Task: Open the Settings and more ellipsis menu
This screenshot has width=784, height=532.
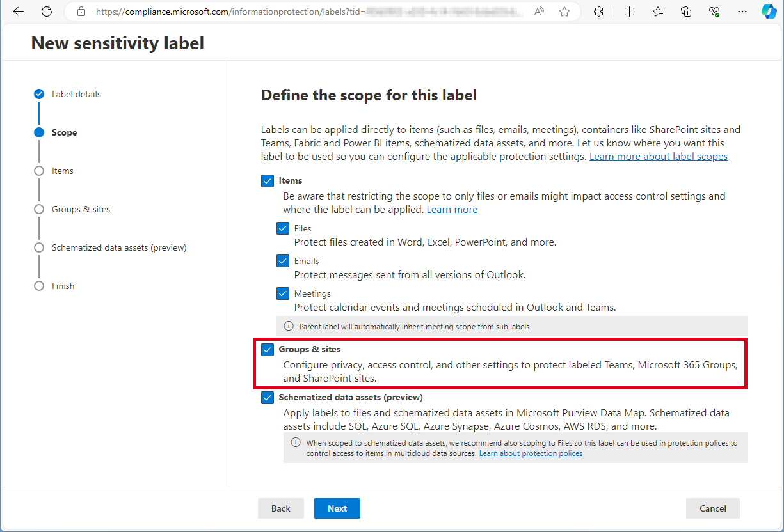Action: pyautogui.click(x=742, y=11)
